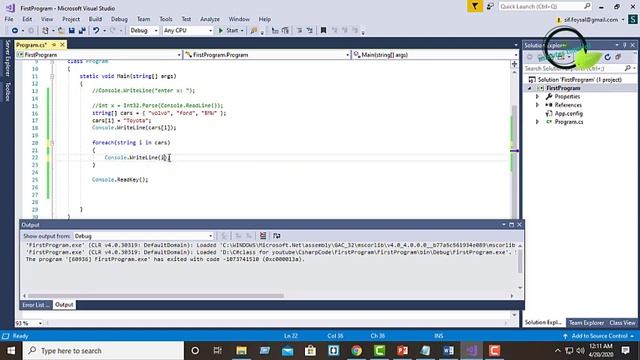Select App.config in Solution Explorer

[x=569, y=113]
